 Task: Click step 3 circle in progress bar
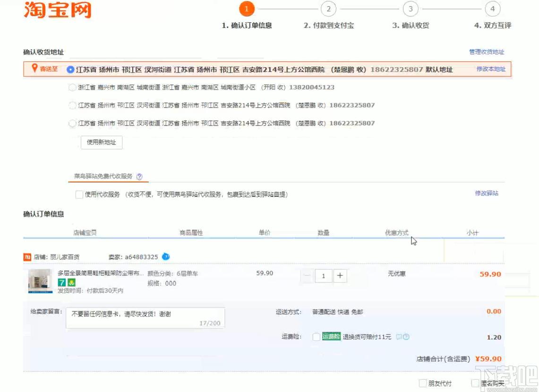[411, 9]
